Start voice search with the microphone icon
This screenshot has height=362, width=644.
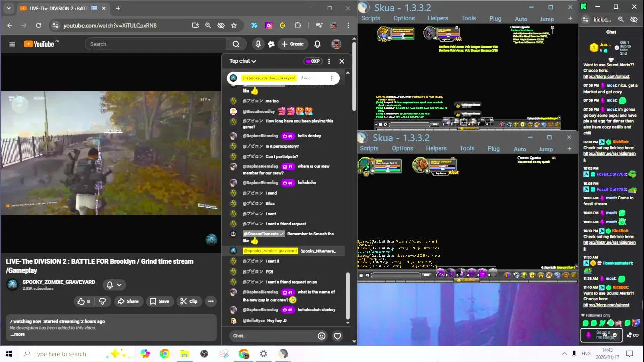[258, 44]
